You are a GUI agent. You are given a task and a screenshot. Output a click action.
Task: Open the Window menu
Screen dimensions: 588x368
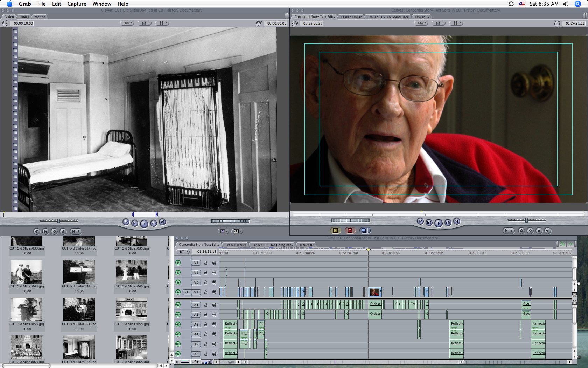[102, 4]
